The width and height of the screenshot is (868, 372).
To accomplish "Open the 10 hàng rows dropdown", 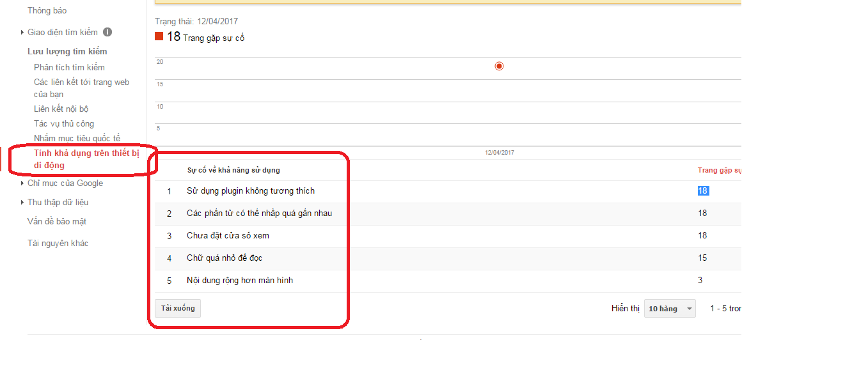I will click(670, 309).
